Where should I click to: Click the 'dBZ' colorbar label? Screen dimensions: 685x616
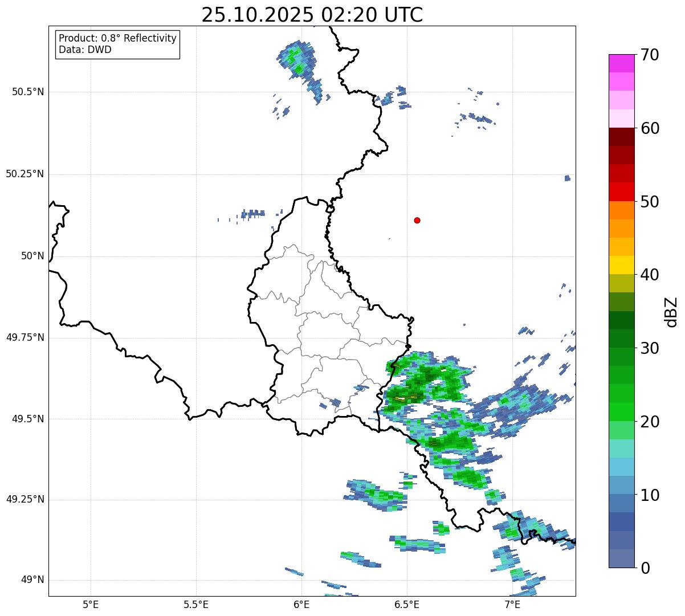click(671, 312)
